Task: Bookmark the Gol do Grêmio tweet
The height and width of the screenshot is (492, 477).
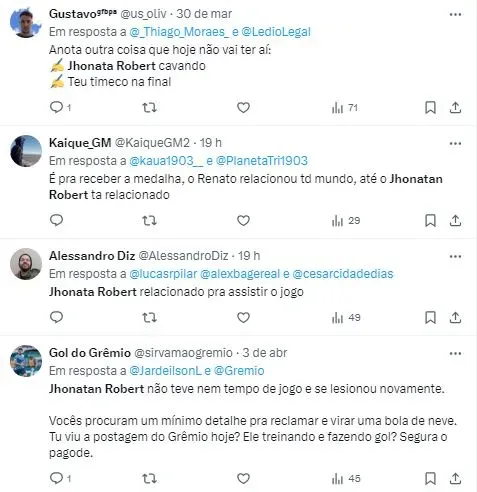Action: (x=430, y=478)
